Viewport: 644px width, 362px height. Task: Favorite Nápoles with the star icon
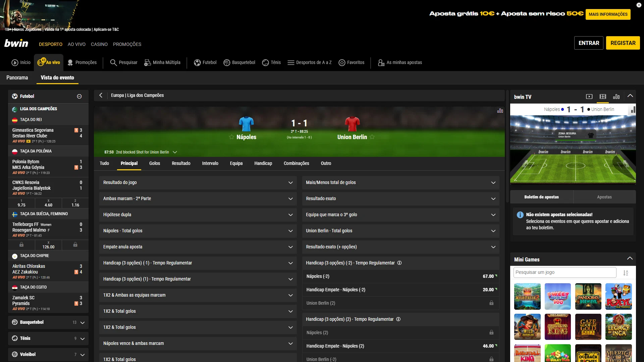coord(231,137)
